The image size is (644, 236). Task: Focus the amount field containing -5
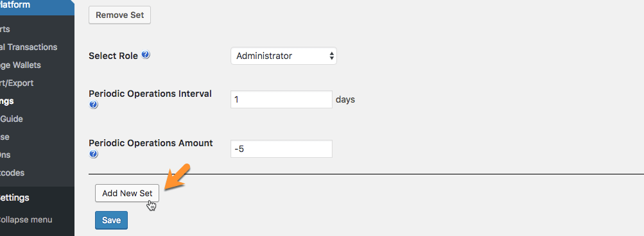281,149
